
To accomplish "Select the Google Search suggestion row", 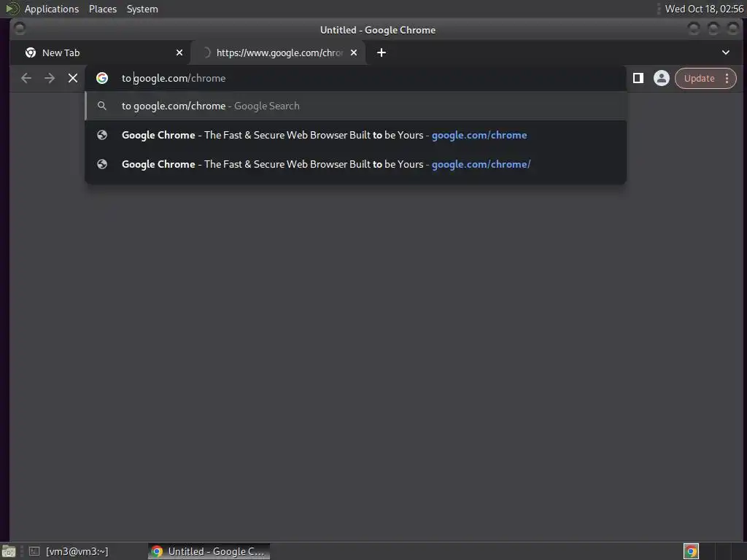I will [356, 106].
